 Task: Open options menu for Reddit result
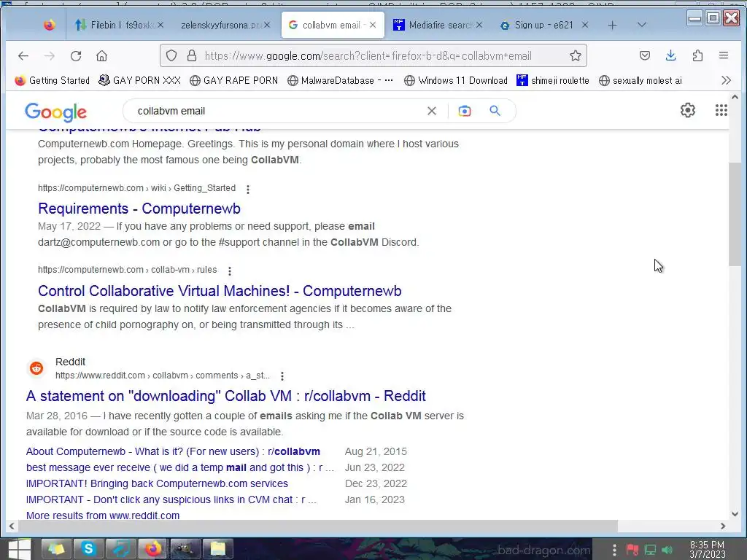282,376
